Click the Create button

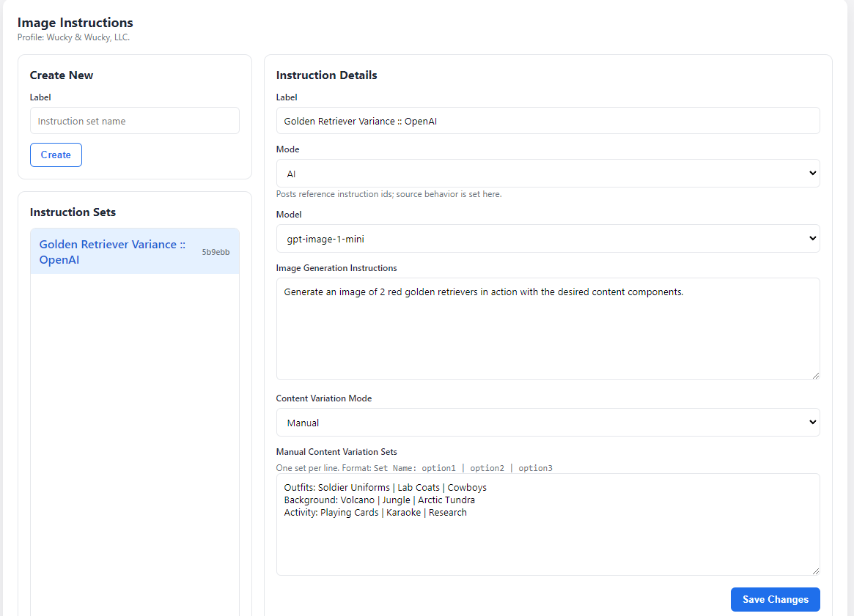pyautogui.click(x=56, y=155)
